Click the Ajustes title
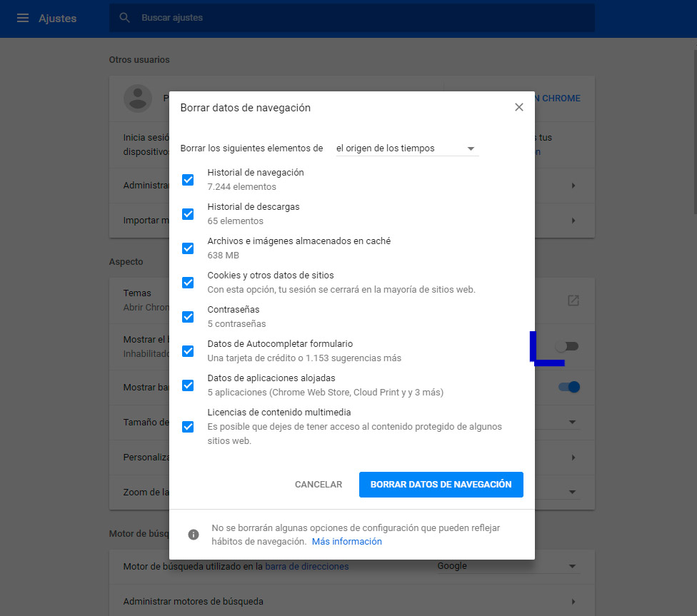 click(57, 19)
